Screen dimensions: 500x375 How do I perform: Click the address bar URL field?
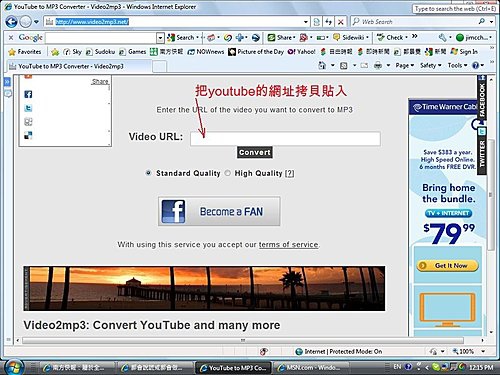173,22
